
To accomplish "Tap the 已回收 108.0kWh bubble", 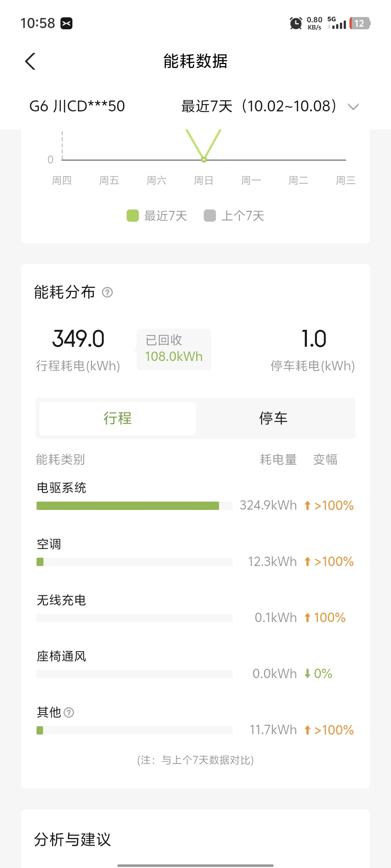I will click(174, 349).
